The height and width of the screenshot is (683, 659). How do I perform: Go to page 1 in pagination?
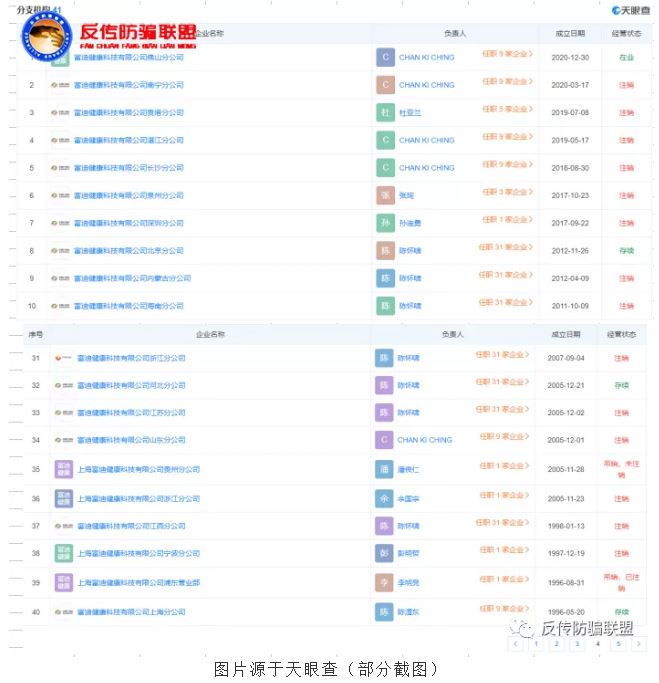536,644
